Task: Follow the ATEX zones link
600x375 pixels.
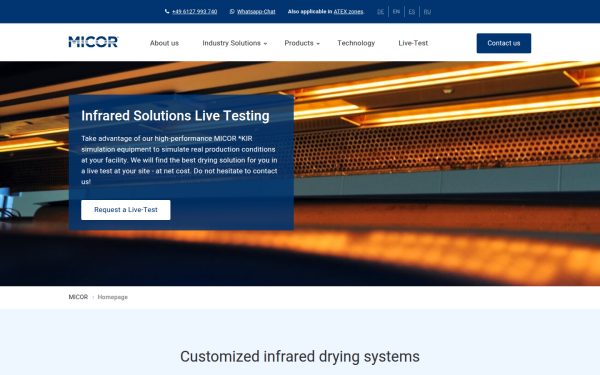Action: (x=348, y=11)
